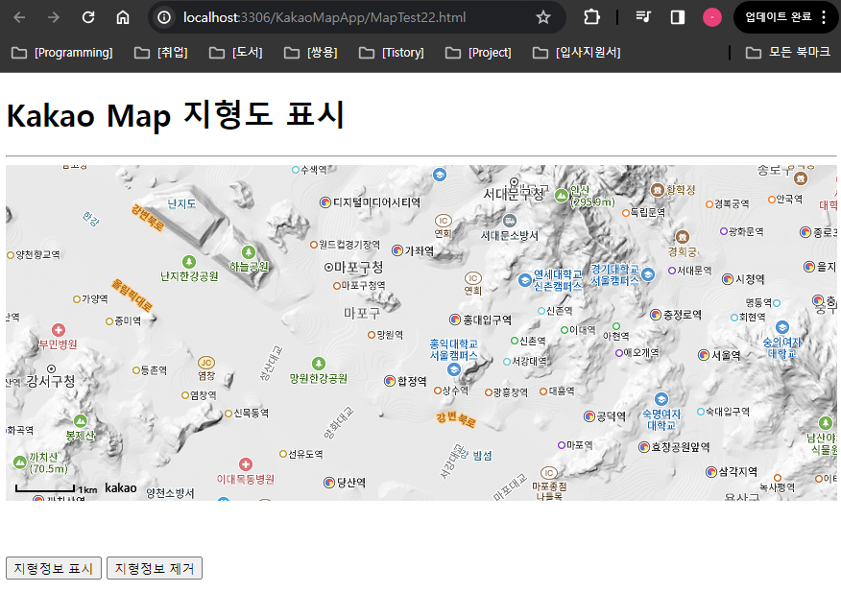Click the 부민병원 hospital icon
The width and height of the screenshot is (841, 616).
pos(59,330)
